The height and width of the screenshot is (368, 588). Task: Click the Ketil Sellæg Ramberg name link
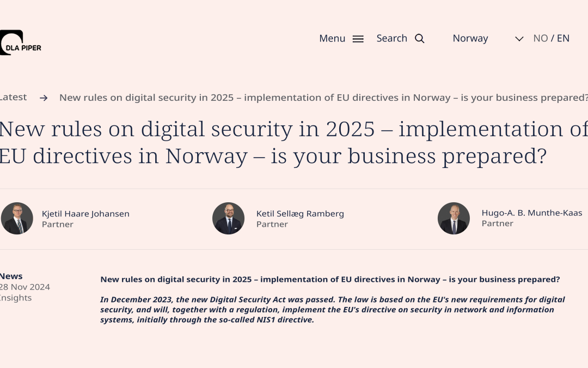click(300, 214)
